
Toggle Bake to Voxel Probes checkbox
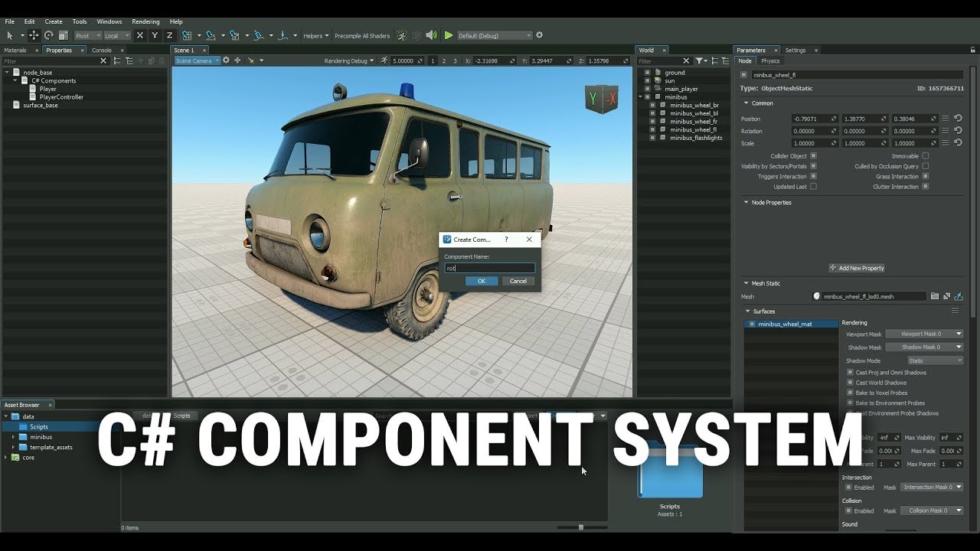(850, 393)
